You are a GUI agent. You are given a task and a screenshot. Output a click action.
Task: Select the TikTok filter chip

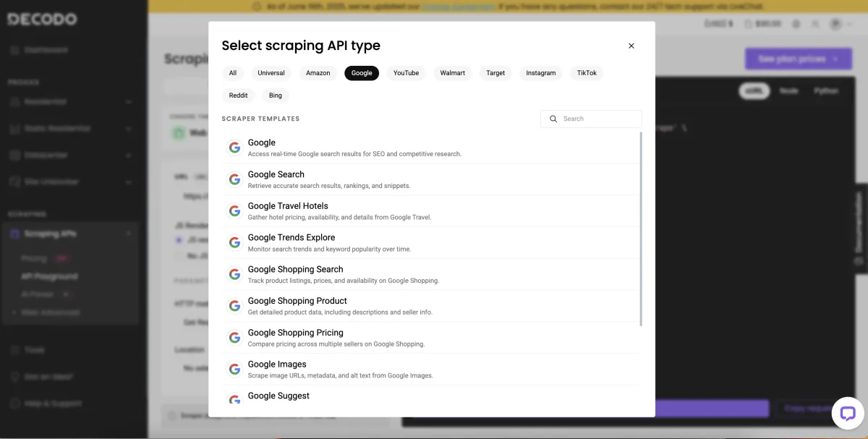point(587,73)
